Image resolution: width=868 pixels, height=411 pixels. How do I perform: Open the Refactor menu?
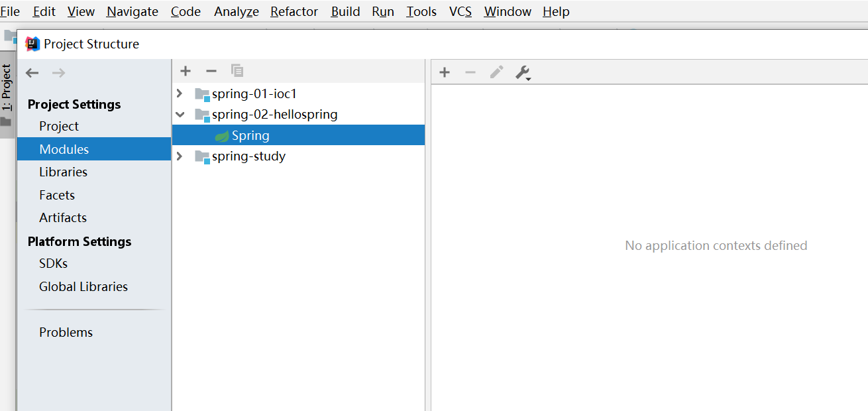[294, 11]
